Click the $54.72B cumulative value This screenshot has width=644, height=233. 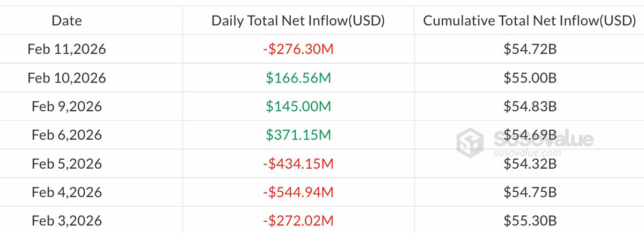(x=530, y=49)
